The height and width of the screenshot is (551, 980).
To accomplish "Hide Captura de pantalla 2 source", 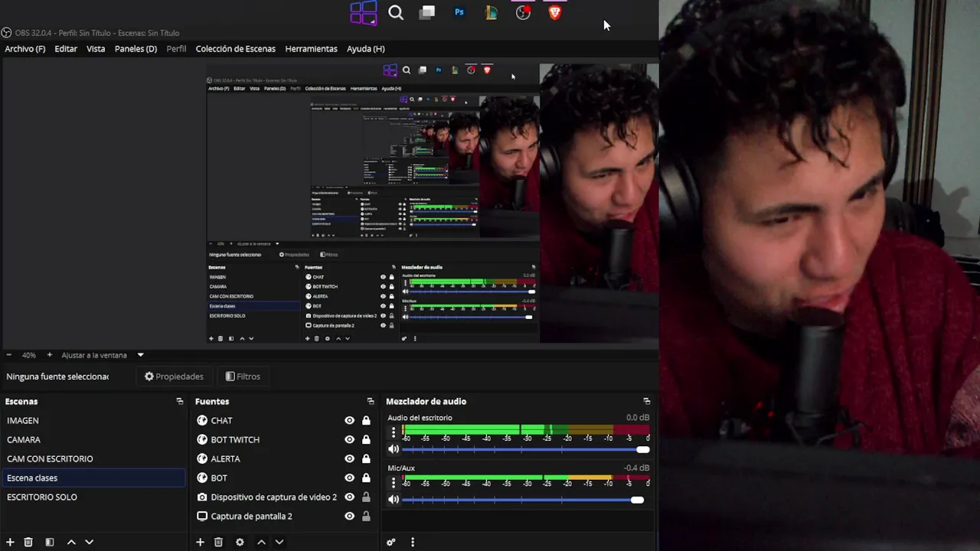I will click(349, 516).
